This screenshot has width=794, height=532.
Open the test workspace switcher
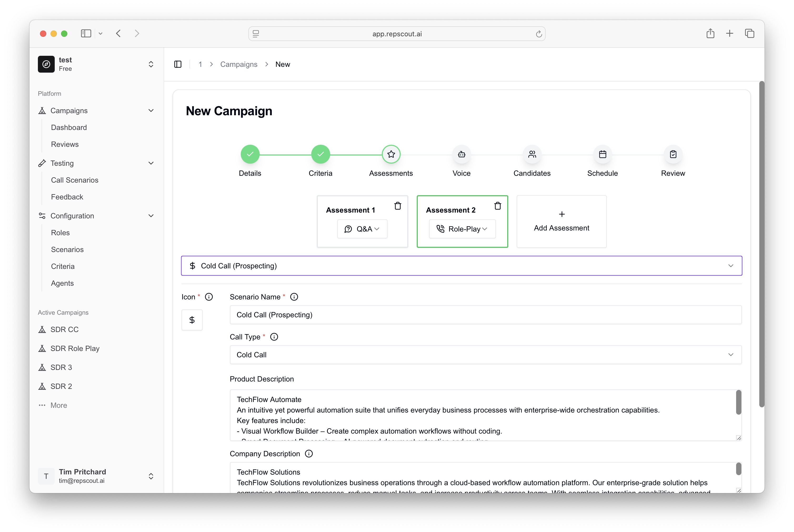(96, 64)
